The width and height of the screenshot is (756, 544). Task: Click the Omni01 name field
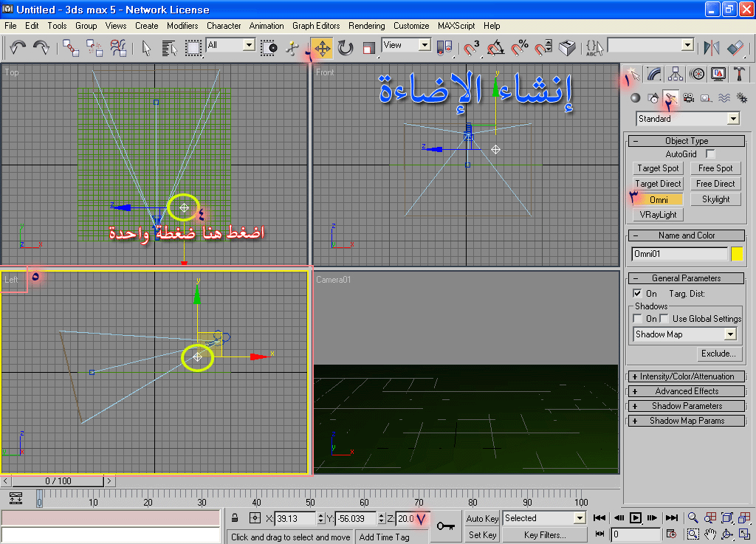tap(679, 254)
